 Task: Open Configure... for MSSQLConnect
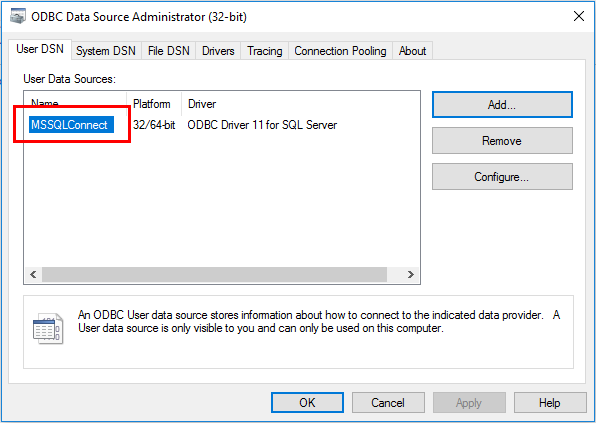pyautogui.click(x=502, y=177)
